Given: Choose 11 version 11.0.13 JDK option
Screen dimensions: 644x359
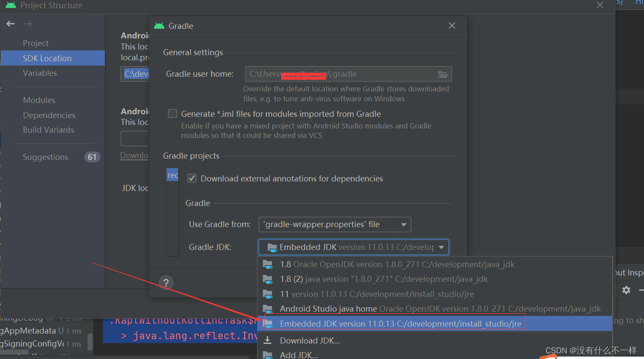Looking at the screenshot, I should pos(435,294).
